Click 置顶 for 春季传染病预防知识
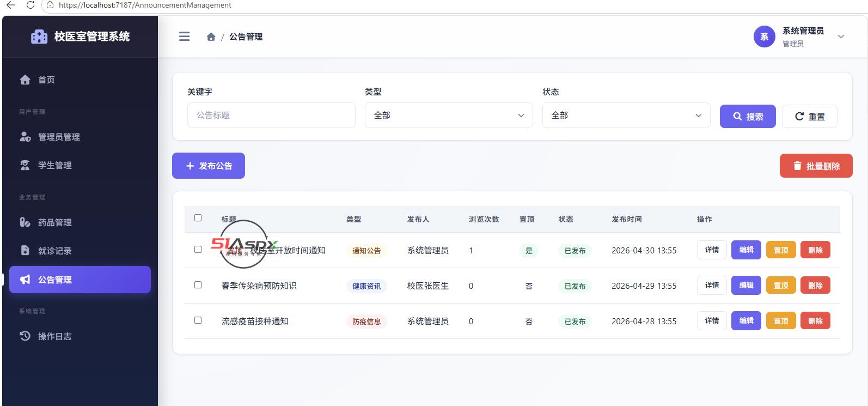 click(x=781, y=286)
